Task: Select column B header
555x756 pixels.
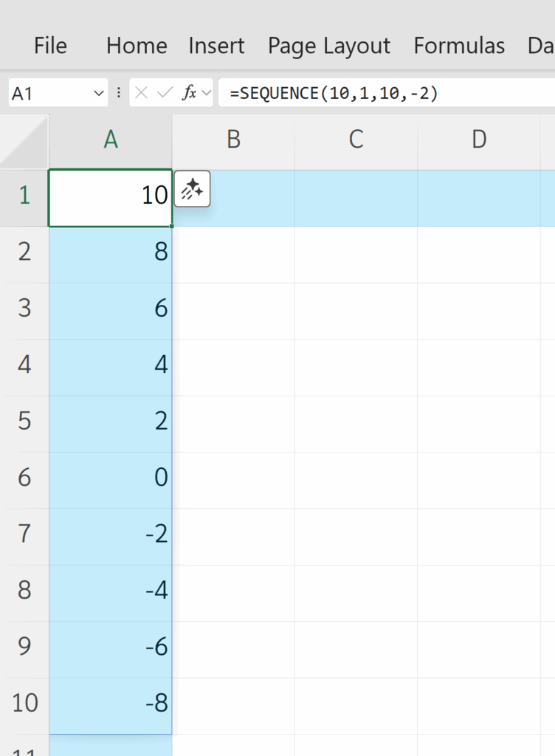Action: pyautogui.click(x=233, y=140)
